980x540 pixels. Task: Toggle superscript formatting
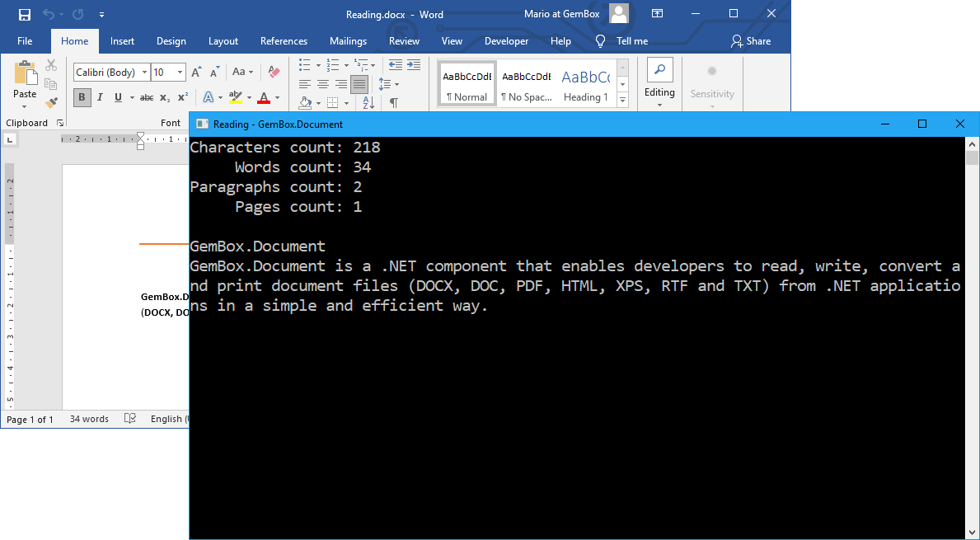(181, 97)
